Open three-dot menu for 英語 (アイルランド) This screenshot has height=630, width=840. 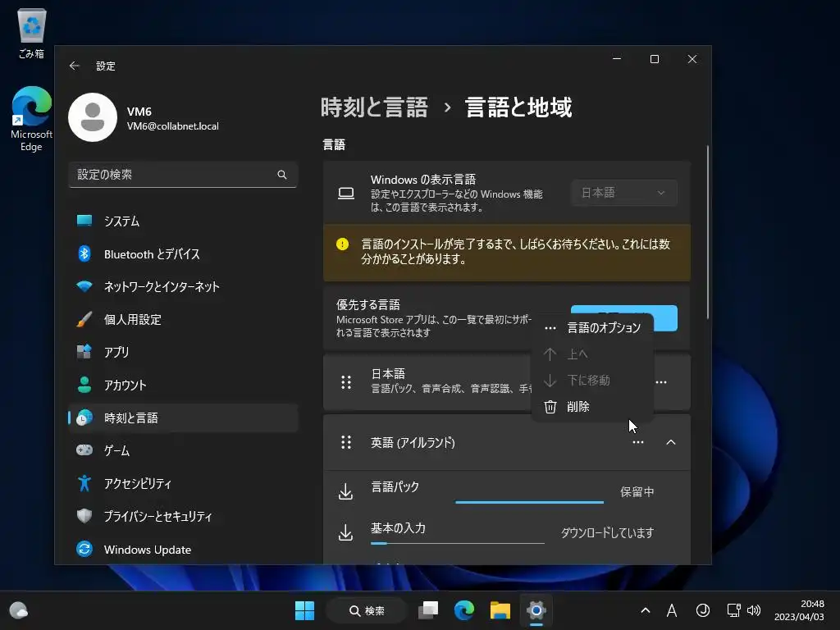coord(637,442)
